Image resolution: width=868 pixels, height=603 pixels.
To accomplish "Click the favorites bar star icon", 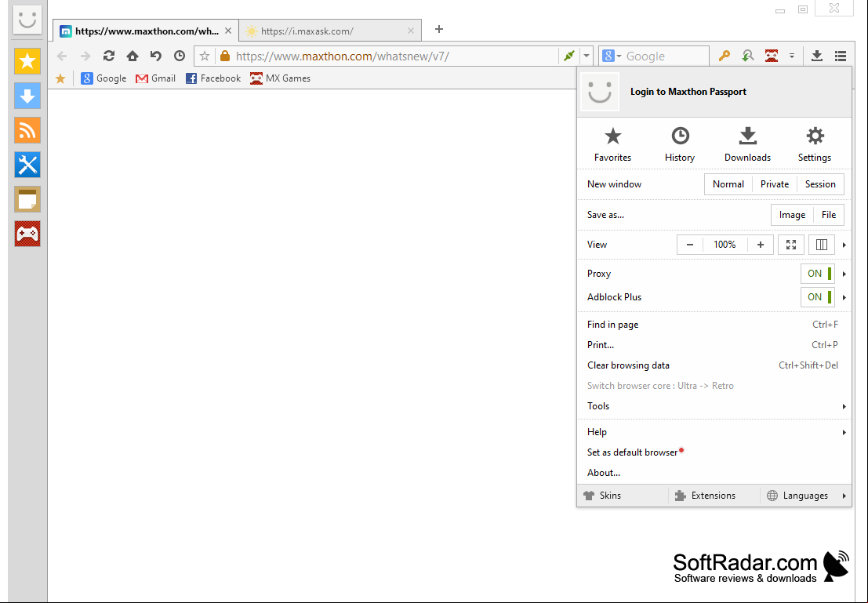I will click(x=60, y=78).
